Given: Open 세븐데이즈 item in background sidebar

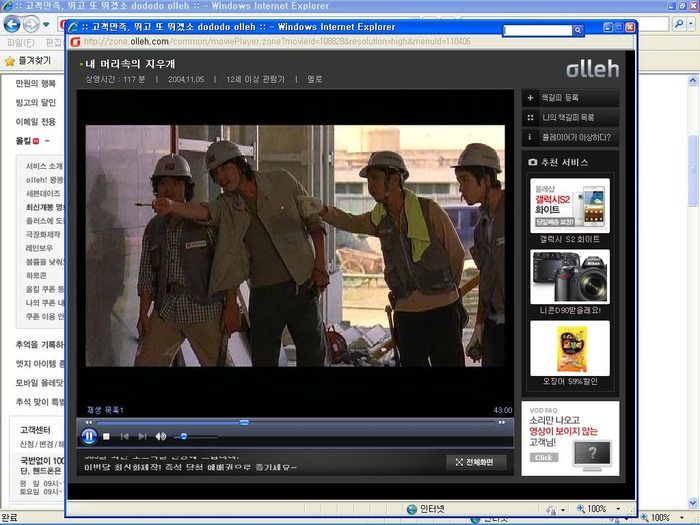Looking at the screenshot, I should coord(43,193).
